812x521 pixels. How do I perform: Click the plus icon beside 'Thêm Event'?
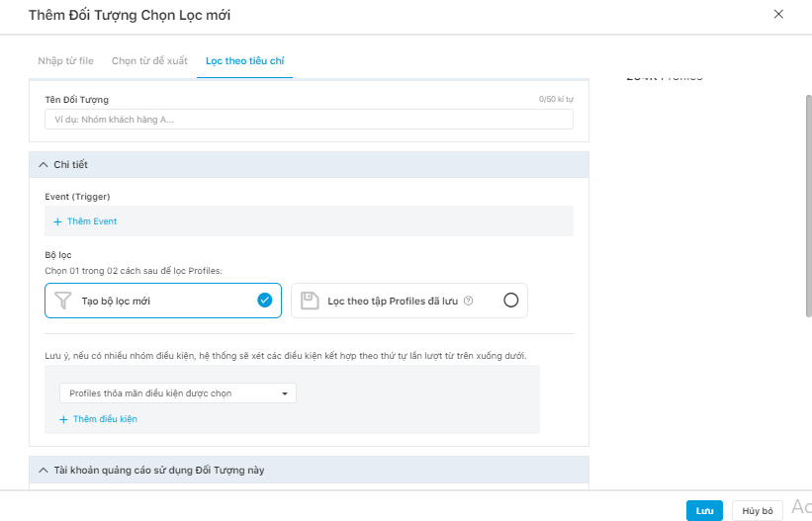(57, 221)
